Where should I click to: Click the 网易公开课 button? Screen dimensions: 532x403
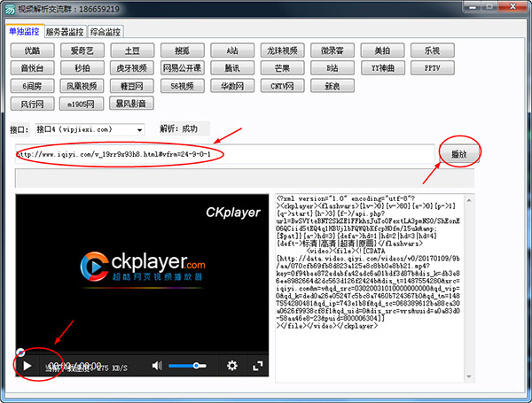182,68
